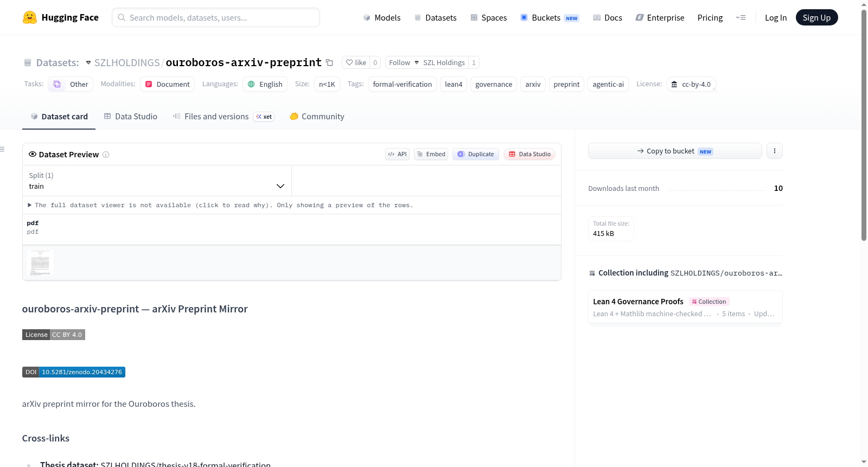The height and width of the screenshot is (467, 868).
Task: Open three-dot more options menu
Action: (774, 151)
